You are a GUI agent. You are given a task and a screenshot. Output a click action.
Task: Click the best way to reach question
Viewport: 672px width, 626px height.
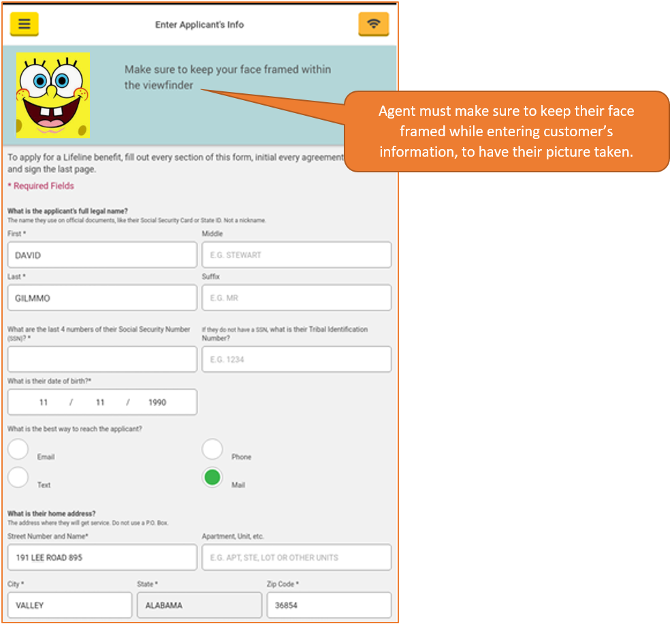pos(75,428)
